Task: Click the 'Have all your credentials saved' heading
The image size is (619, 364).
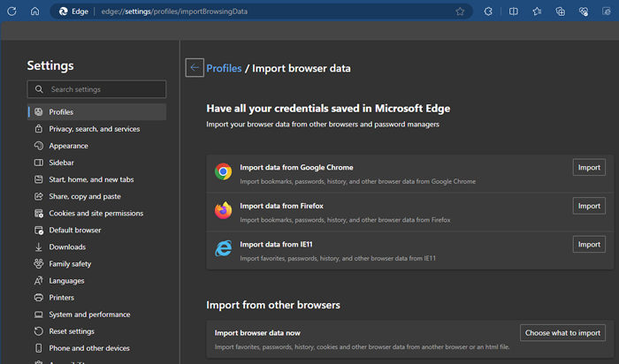Action: point(328,109)
